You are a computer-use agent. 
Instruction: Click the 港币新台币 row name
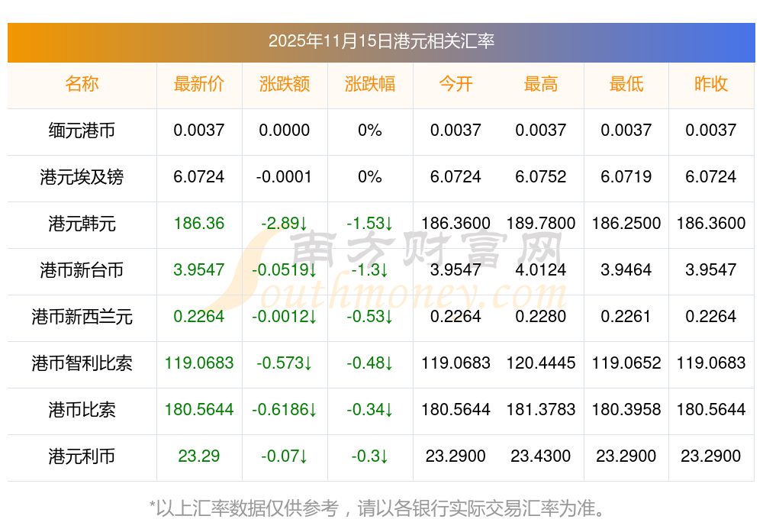click(x=82, y=270)
